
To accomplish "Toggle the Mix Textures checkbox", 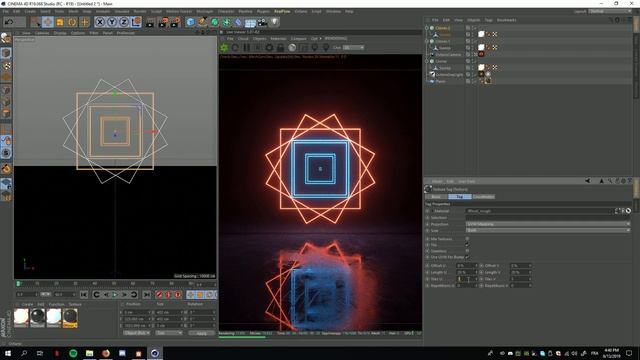I will click(x=467, y=238).
